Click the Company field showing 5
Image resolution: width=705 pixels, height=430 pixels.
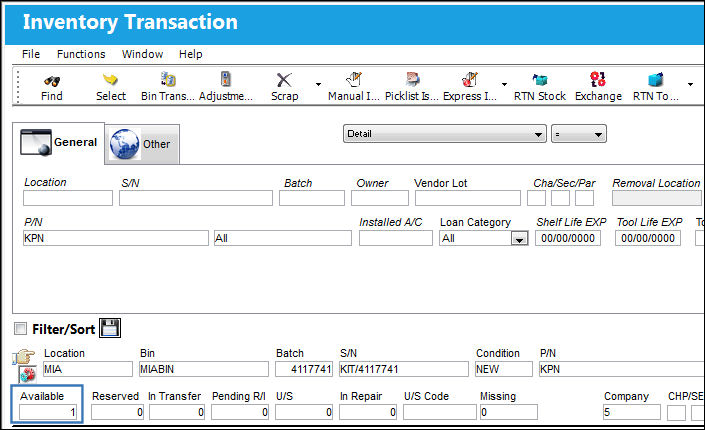click(632, 412)
